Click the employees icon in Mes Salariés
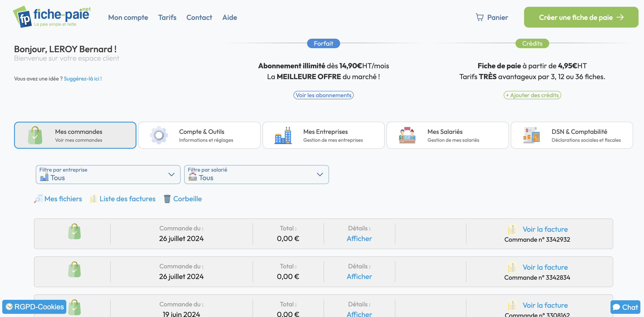Image resolution: width=644 pixels, height=317 pixels. [x=407, y=135]
